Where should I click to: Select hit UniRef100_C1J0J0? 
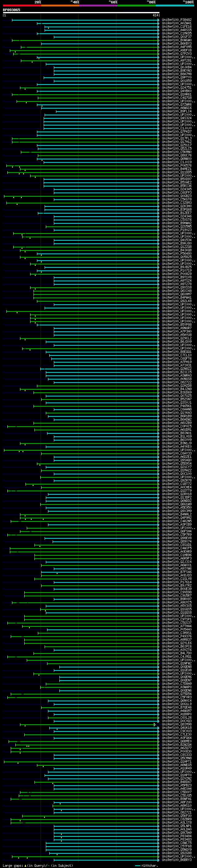[177, 128]
